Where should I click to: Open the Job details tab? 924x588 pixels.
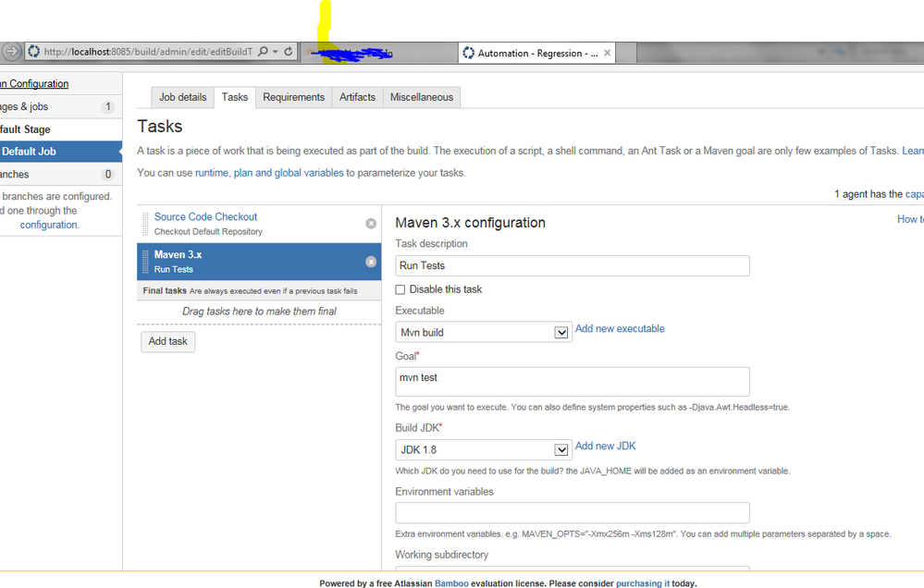click(183, 97)
